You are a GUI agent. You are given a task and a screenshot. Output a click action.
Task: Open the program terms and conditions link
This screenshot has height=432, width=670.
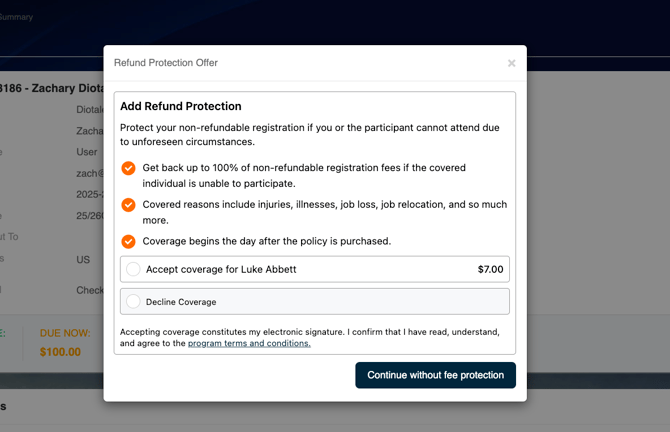click(249, 343)
